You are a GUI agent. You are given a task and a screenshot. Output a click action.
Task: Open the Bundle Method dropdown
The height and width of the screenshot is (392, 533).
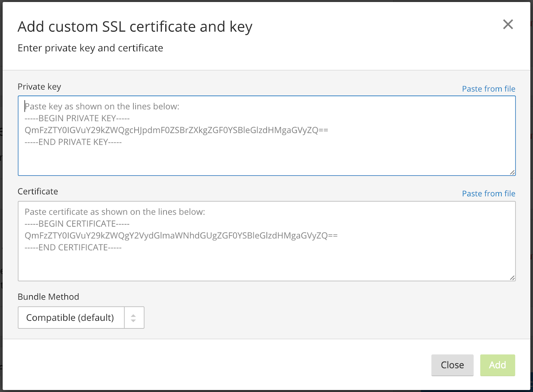click(81, 318)
